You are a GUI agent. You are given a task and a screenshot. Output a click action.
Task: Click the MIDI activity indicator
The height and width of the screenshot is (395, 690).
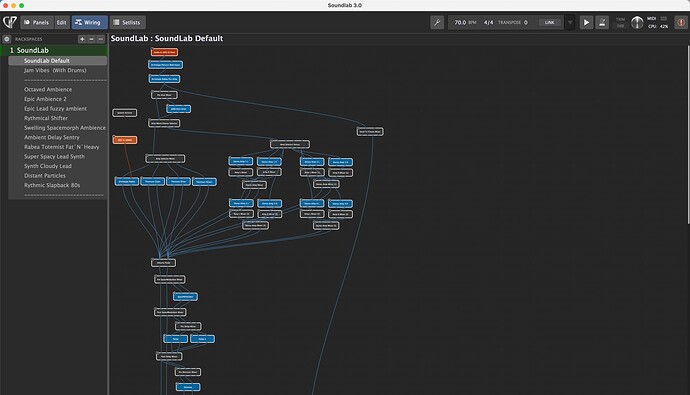point(657,19)
